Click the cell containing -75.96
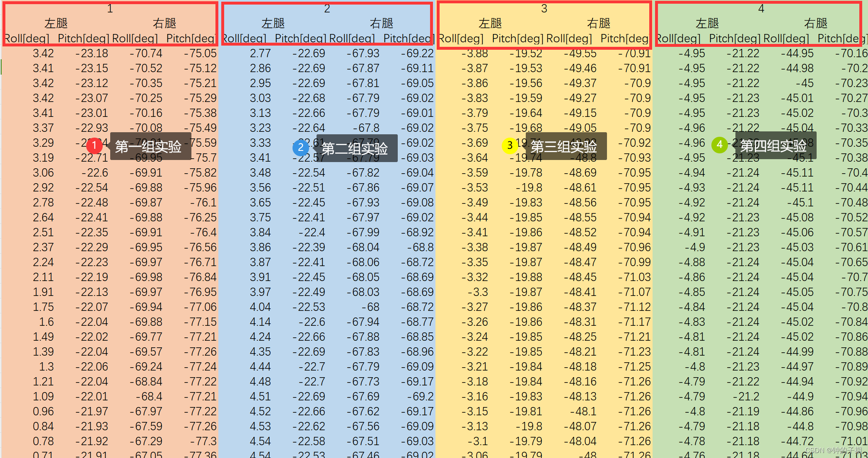The width and height of the screenshot is (868, 458). [x=200, y=188]
